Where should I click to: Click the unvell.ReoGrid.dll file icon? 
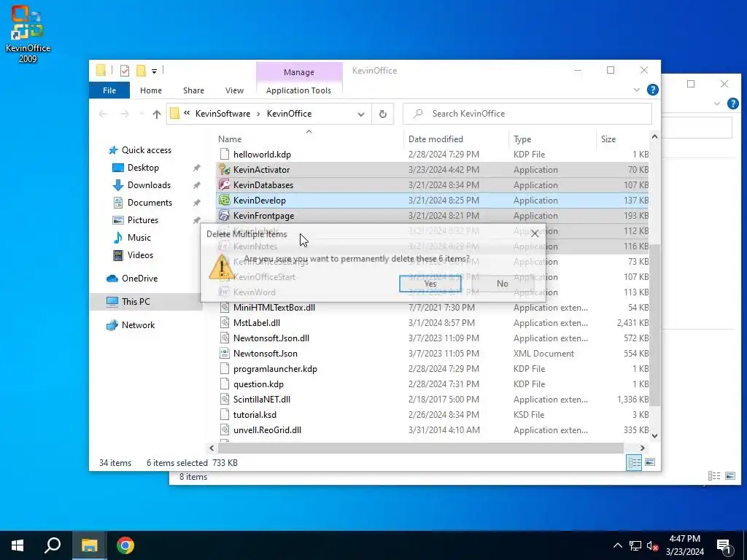pyautogui.click(x=225, y=429)
